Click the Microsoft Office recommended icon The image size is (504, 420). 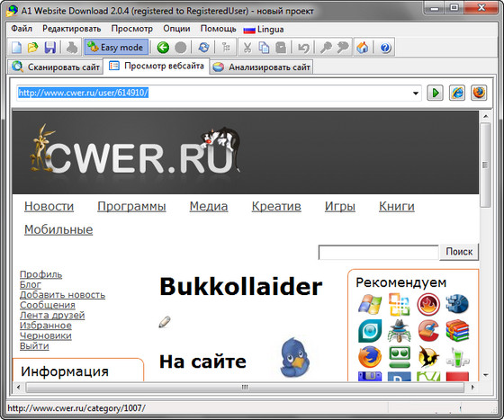click(400, 304)
